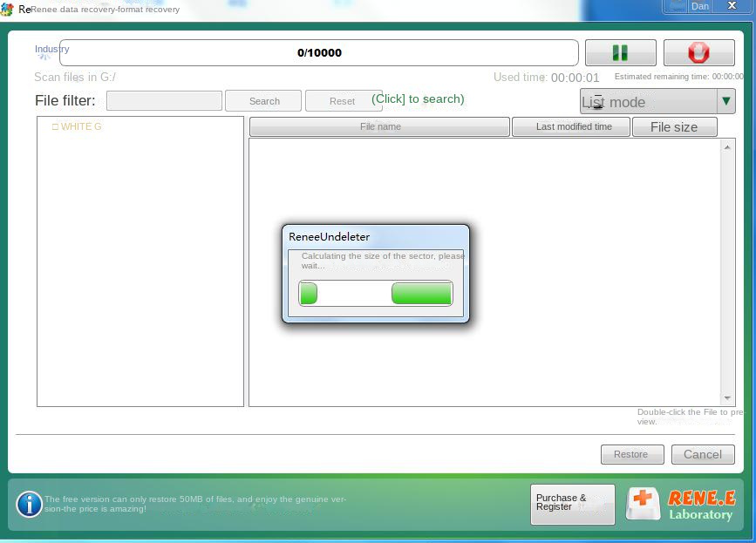Image resolution: width=756 pixels, height=543 pixels.
Task: Click the scroll down arrow in file list
Action: coord(727,398)
